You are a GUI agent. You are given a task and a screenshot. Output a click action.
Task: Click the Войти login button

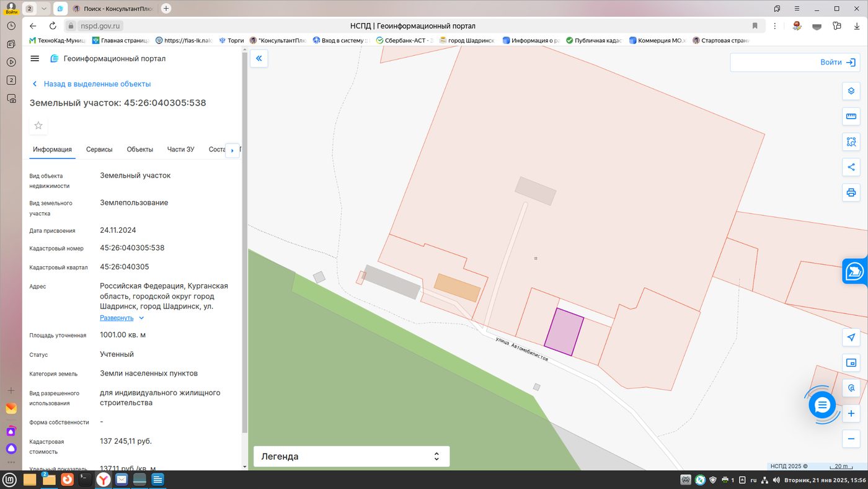pyautogui.click(x=794, y=63)
